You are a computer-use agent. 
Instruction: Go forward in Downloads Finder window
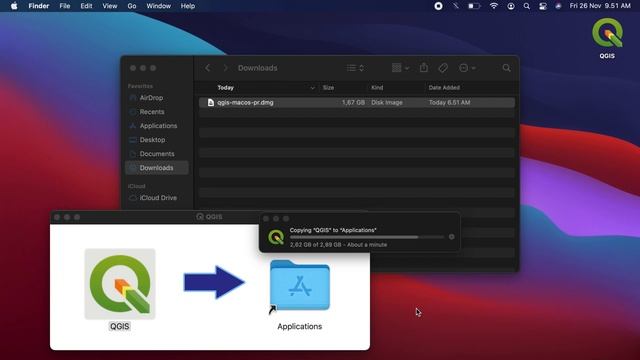coord(225,68)
